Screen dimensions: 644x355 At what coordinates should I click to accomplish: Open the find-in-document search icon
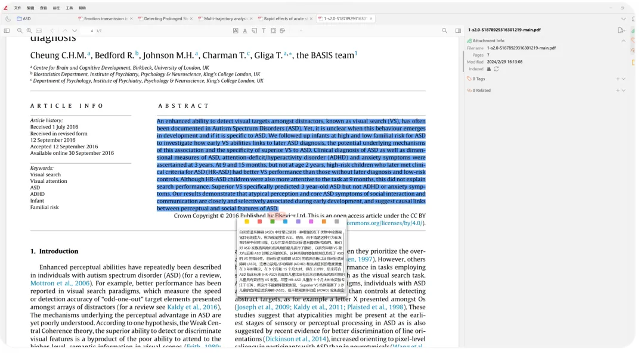click(x=444, y=31)
